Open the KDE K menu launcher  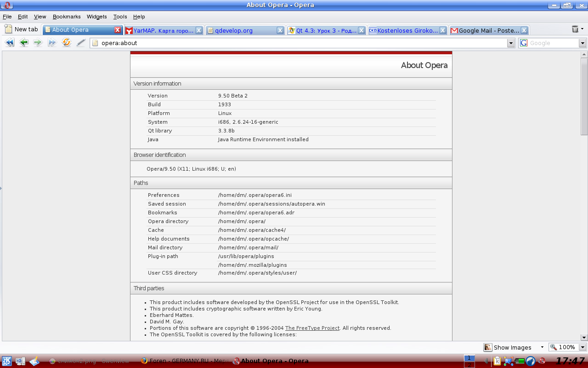[7, 361]
